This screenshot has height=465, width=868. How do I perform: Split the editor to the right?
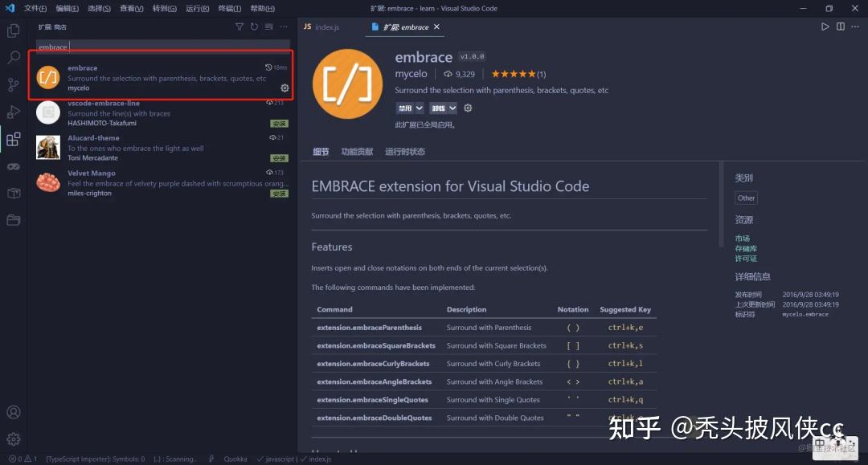pos(841,27)
